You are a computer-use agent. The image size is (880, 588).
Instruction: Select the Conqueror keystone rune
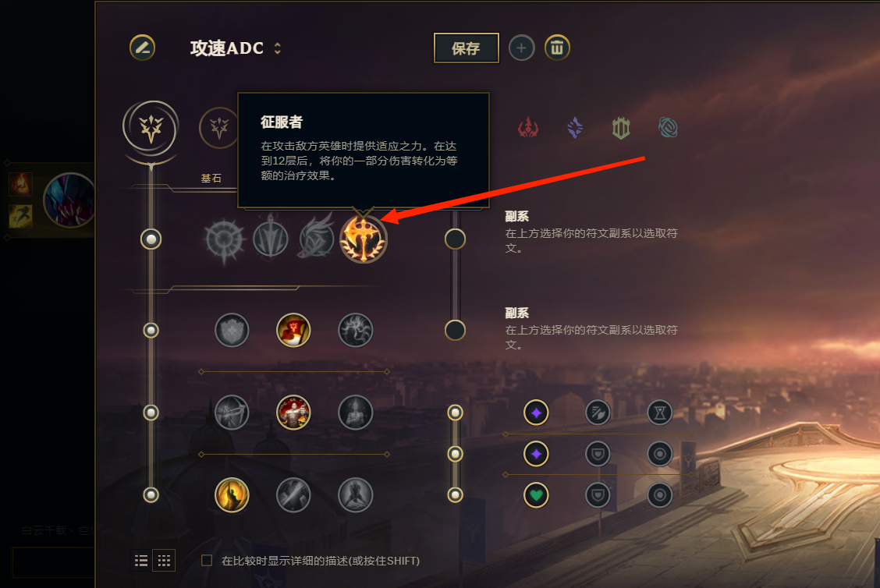point(363,239)
